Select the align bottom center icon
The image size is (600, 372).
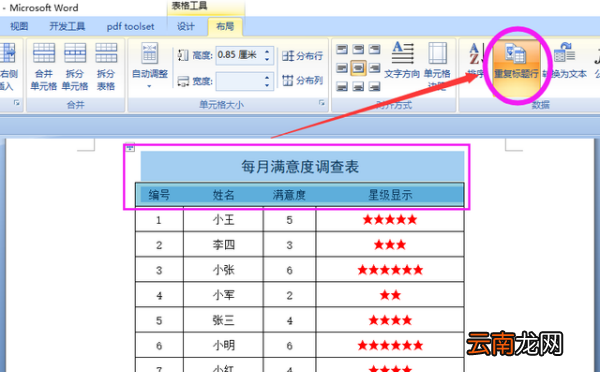point(358,86)
